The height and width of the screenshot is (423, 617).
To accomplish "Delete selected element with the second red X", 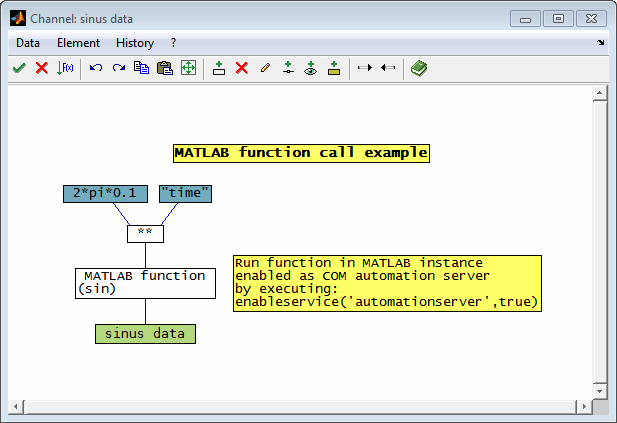I will [x=242, y=68].
